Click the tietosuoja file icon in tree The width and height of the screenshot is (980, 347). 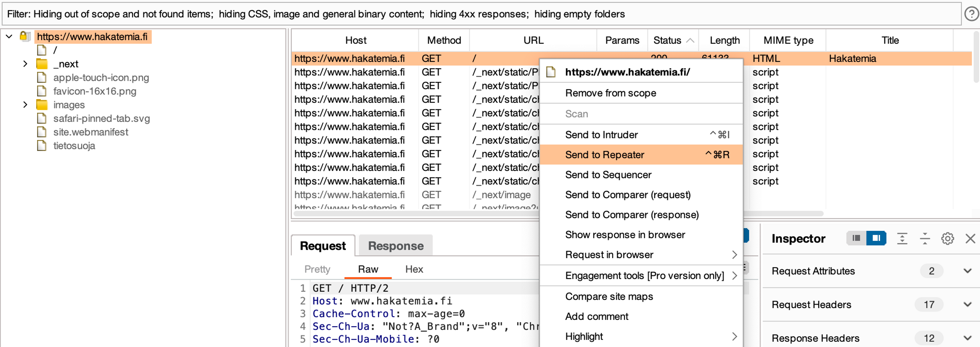point(42,146)
